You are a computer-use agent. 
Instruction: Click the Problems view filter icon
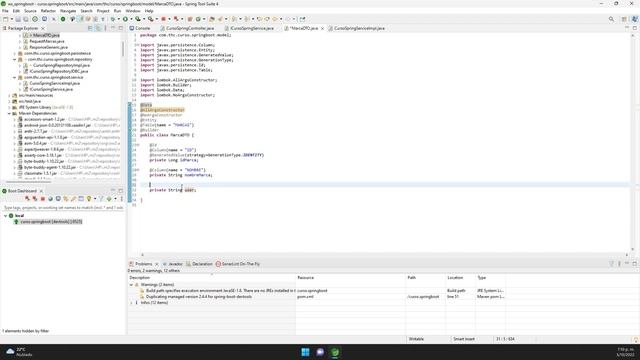[611, 264]
